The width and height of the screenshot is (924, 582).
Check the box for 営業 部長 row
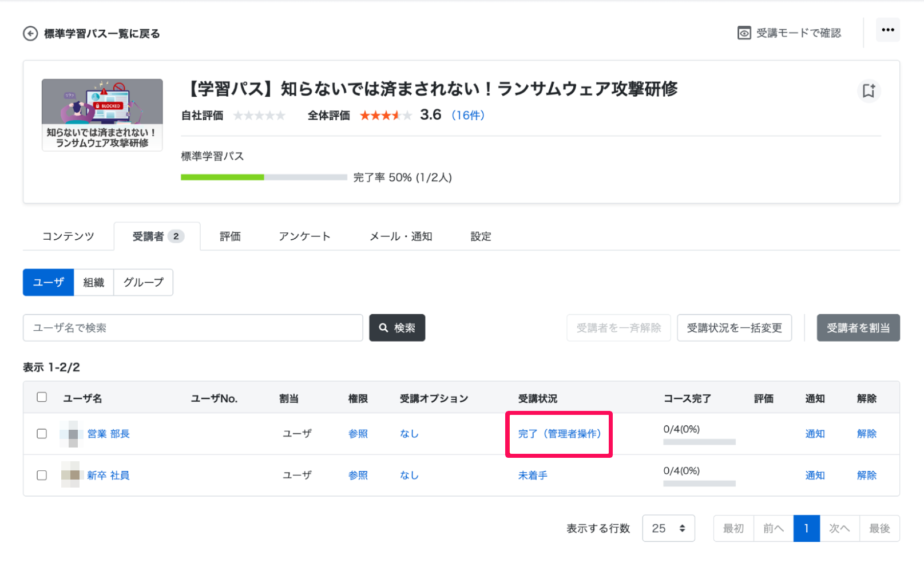tap(42, 434)
